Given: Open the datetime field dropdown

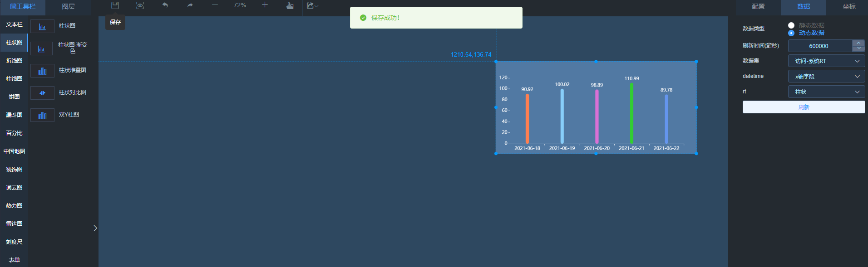Looking at the screenshot, I should [x=826, y=77].
